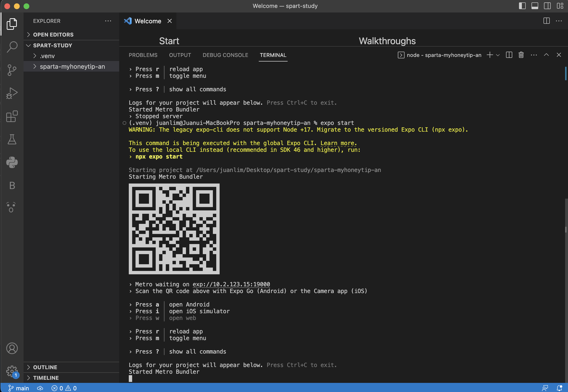Open editor more actions ellipsis
This screenshot has height=392, width=568.
[x=559, y=21]
